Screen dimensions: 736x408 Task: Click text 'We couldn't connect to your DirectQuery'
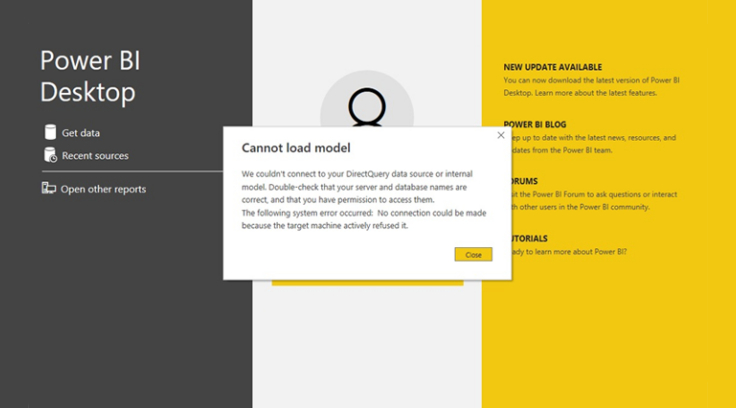point(315,174)
